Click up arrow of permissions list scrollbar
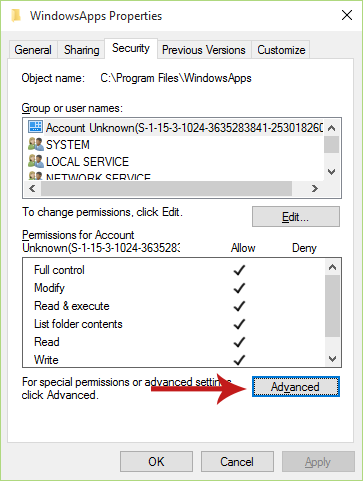This screenshot has width=363, height=481. coord(332,267)
